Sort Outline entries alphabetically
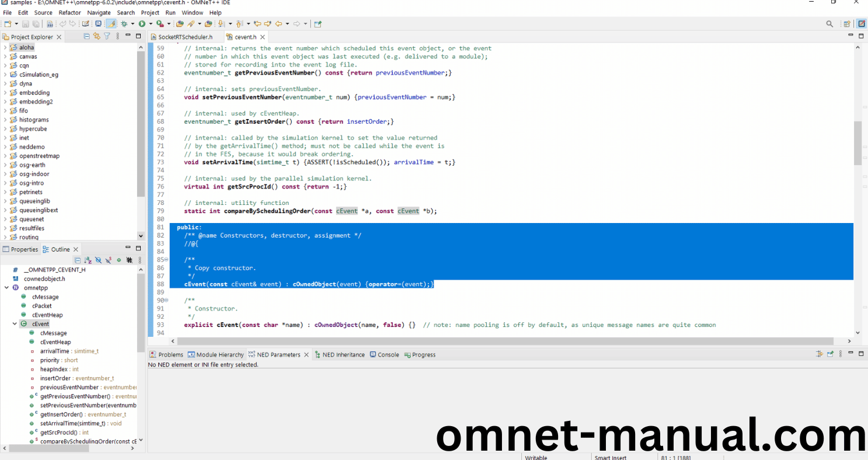868x460 pixels. (88, 260)
